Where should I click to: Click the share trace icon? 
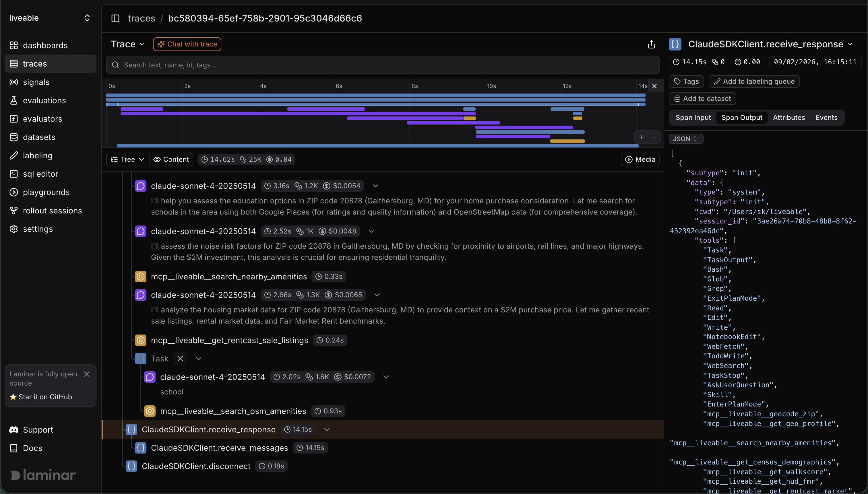(651, 44)
